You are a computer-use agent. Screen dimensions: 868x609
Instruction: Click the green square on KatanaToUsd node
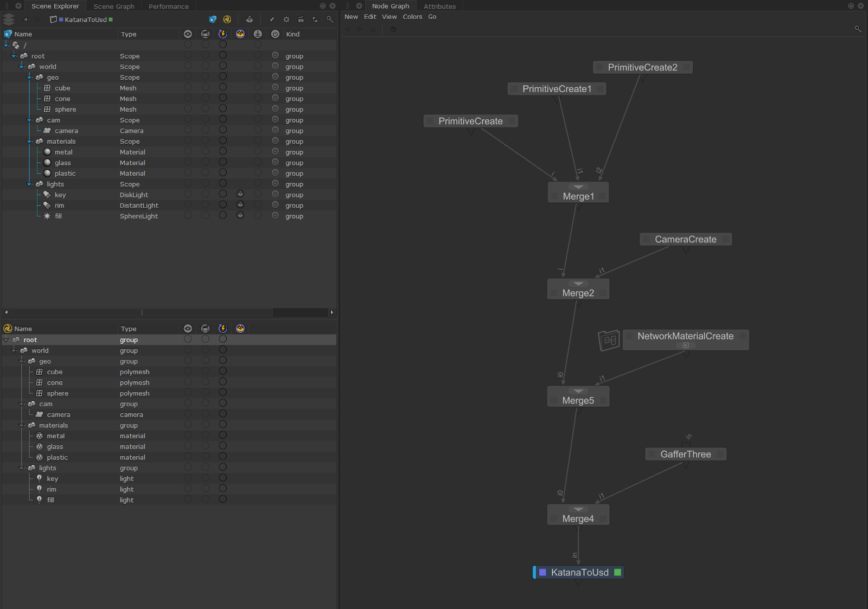pyautogui.click(x=617, y=572)
